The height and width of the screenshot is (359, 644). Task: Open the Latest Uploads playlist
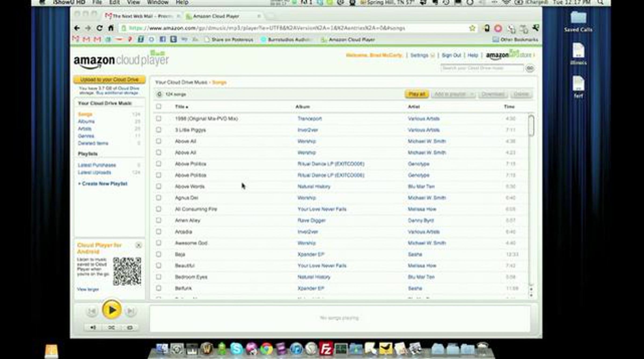[94, 172]
